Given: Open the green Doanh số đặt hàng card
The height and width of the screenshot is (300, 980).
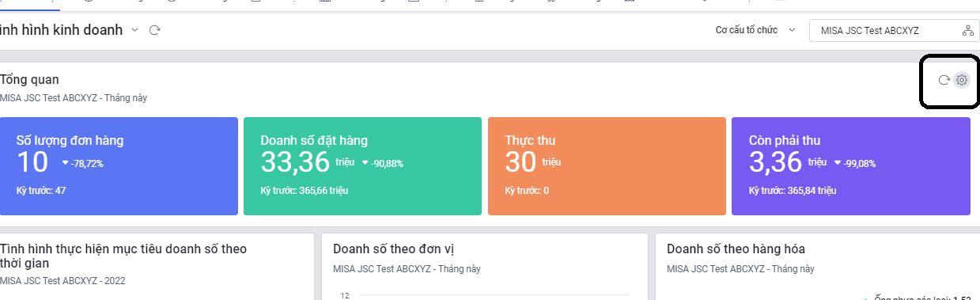Looking at the screenshot, I should pyautogui.click(x=362, y=166).
